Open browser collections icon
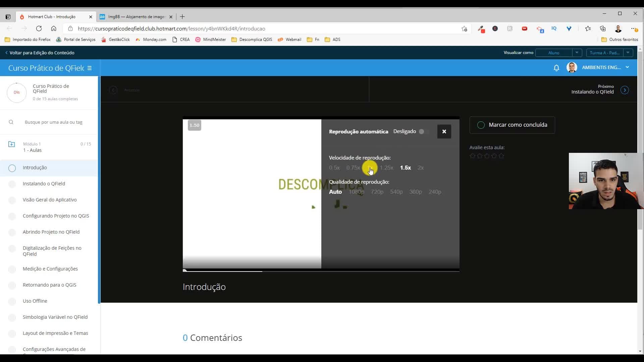The image size is (644, 362). click(x=603, y=29)
